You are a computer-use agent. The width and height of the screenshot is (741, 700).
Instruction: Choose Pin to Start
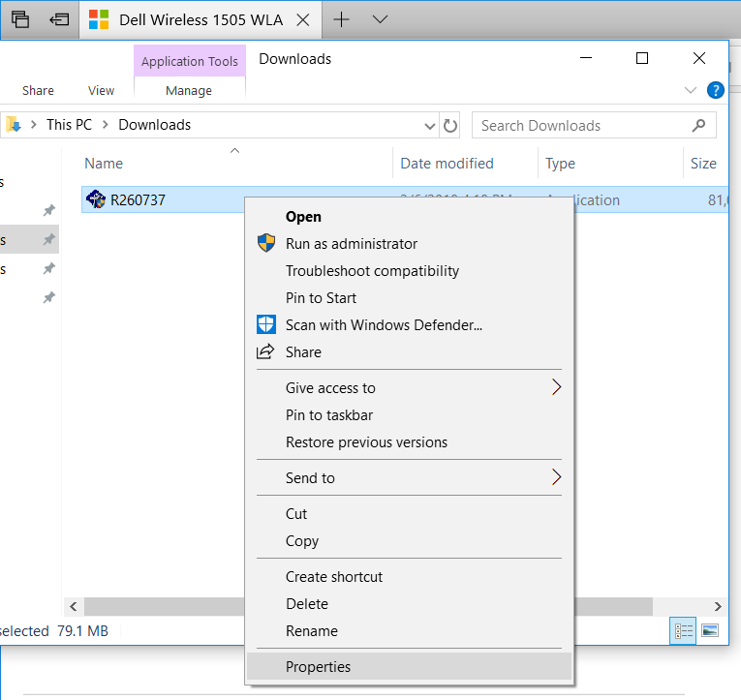coord(409,298)
